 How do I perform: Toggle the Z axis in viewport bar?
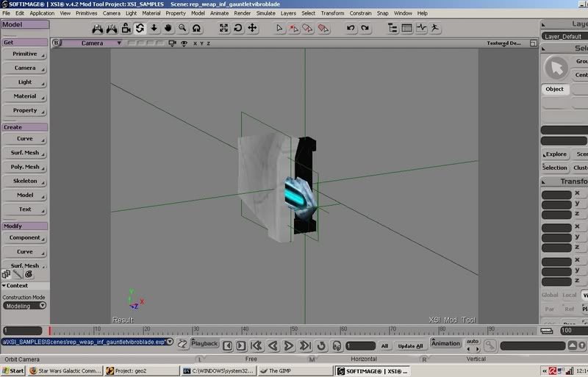209,43
